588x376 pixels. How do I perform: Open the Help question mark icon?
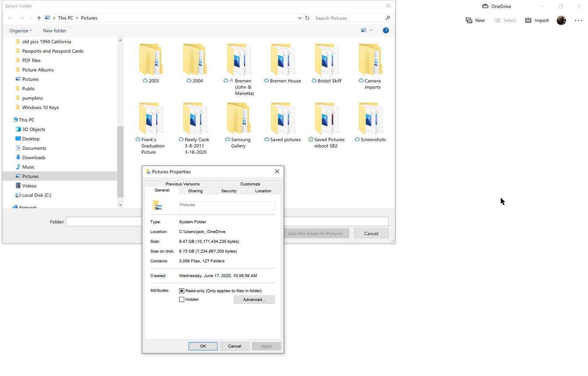point(385,31)
